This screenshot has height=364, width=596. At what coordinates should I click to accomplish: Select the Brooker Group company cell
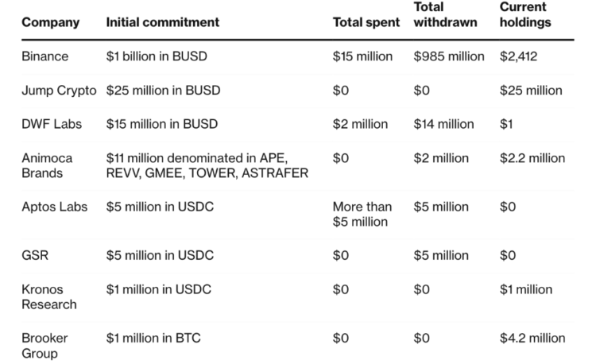point(45,346)
